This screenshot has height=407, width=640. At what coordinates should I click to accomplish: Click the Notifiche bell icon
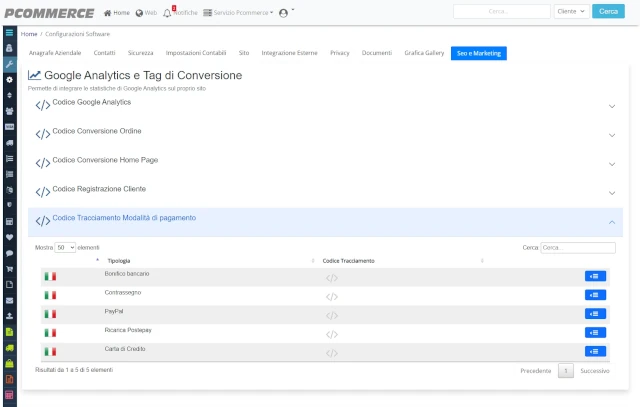pyautogui.click(x=167, y=13)
